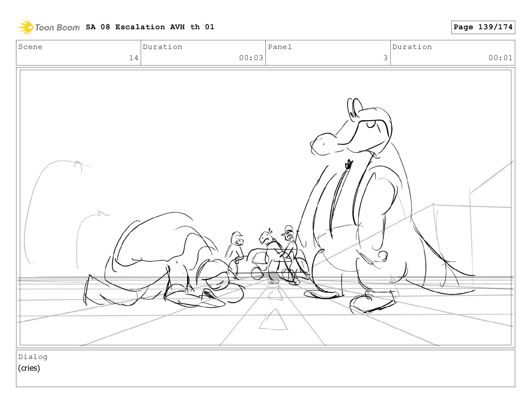
Task: Select scene number '14'
Action: coord(134,58)
